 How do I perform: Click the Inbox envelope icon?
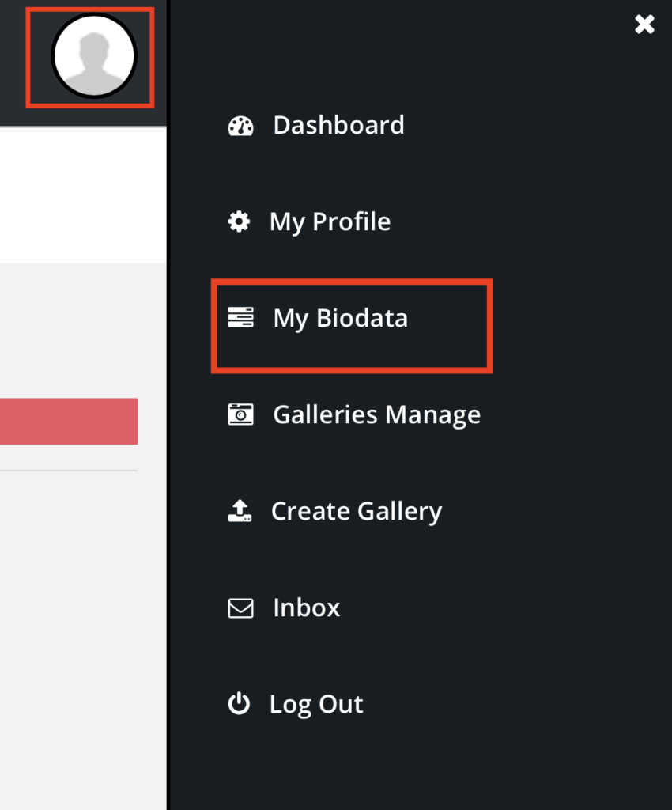(240, 608)
